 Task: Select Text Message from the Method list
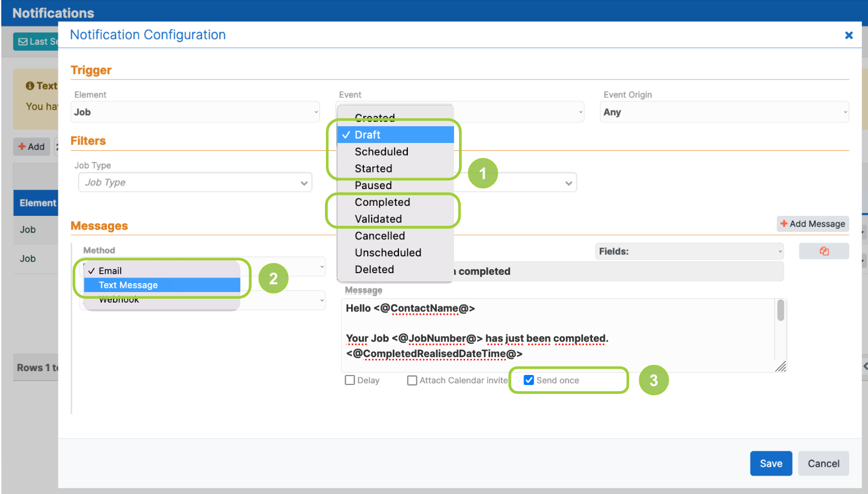[128, 285]
